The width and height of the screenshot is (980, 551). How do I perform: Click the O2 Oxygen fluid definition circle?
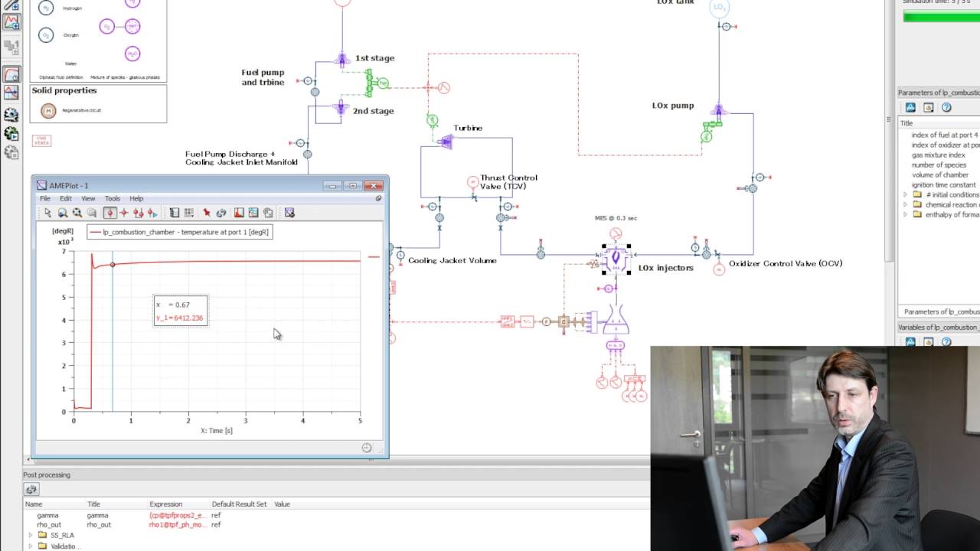tap(46, 35)
